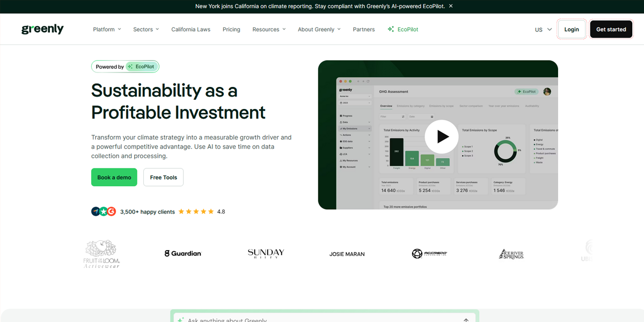Expand the Resources dropdown
This screenshot has width=644, height=322.
(x=269, y=30)
